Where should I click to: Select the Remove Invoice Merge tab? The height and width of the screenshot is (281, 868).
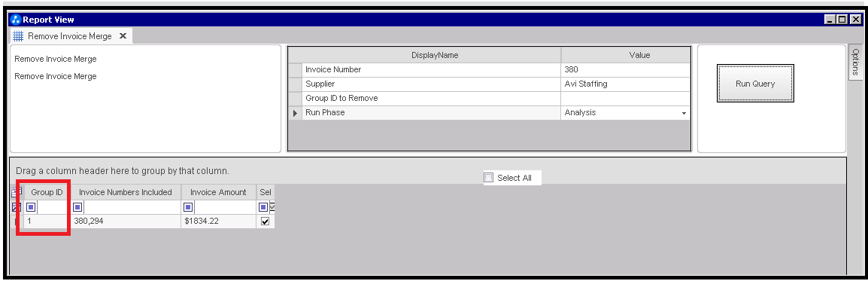[70, 36]
